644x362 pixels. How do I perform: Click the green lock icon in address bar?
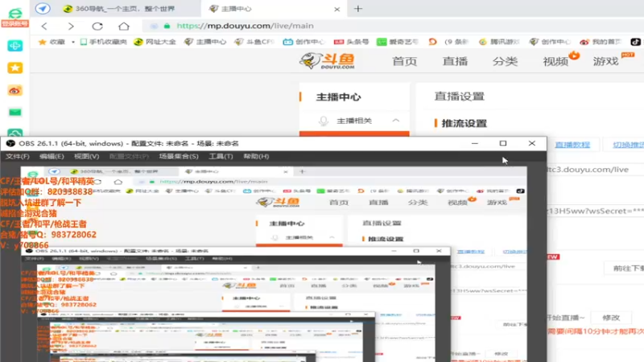167,26
